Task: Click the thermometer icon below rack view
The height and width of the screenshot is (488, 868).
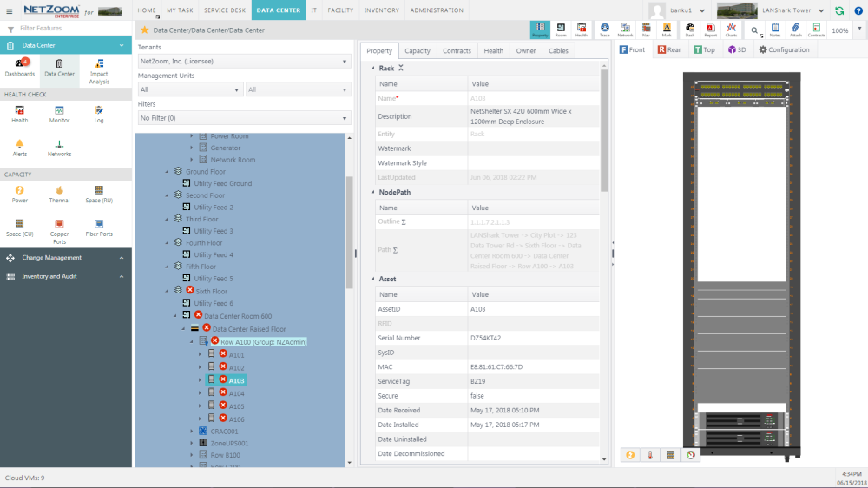Action: 649,455
